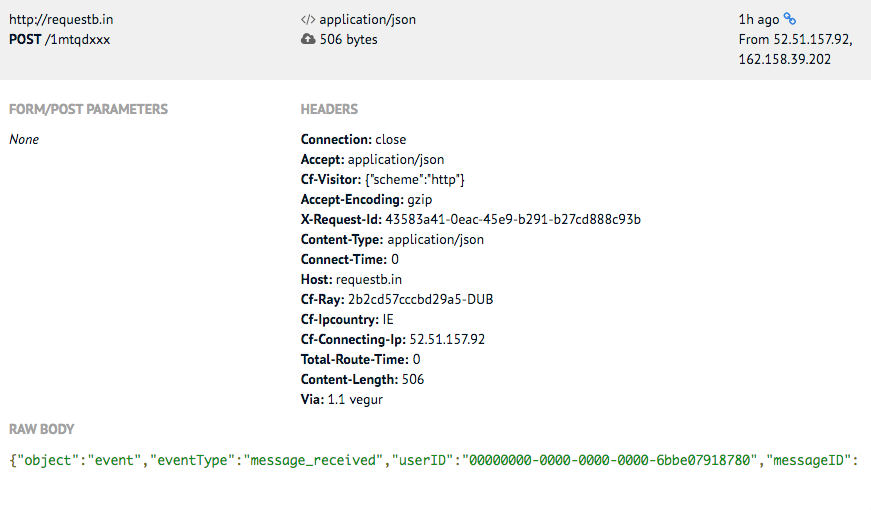Screen dimensions: 871x510
Task: Click the Host requestb.in header line
Action: [351, 279]
